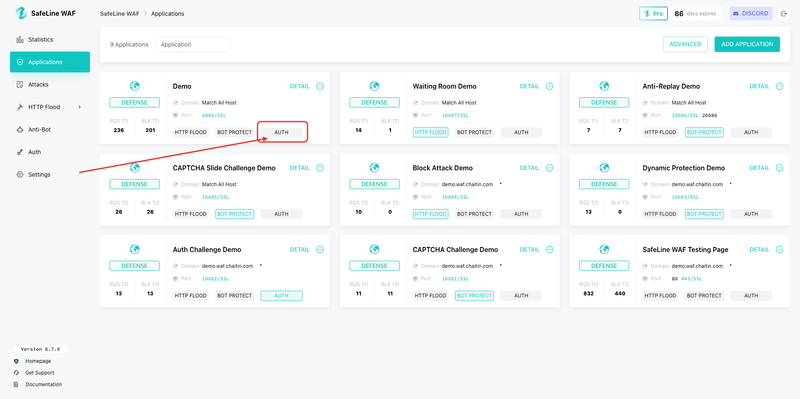
Task: Toggle BOT PROTECT on CAPTCHA Slide Challenge Demo
Action: [x=234, y=214]
